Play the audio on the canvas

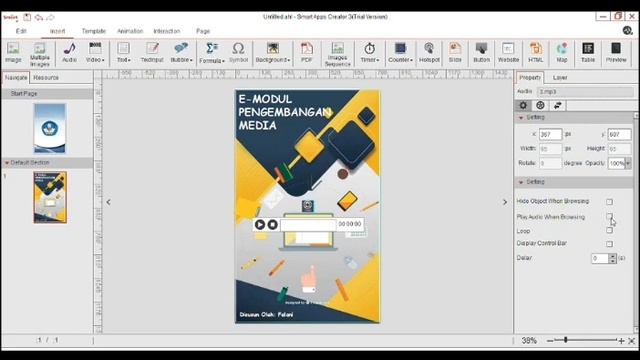point(260,224)
